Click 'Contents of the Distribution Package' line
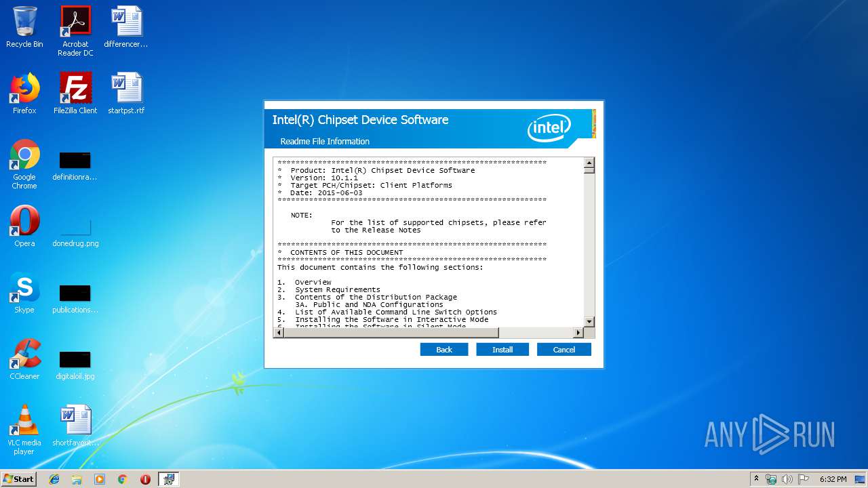 click(376, 297)
